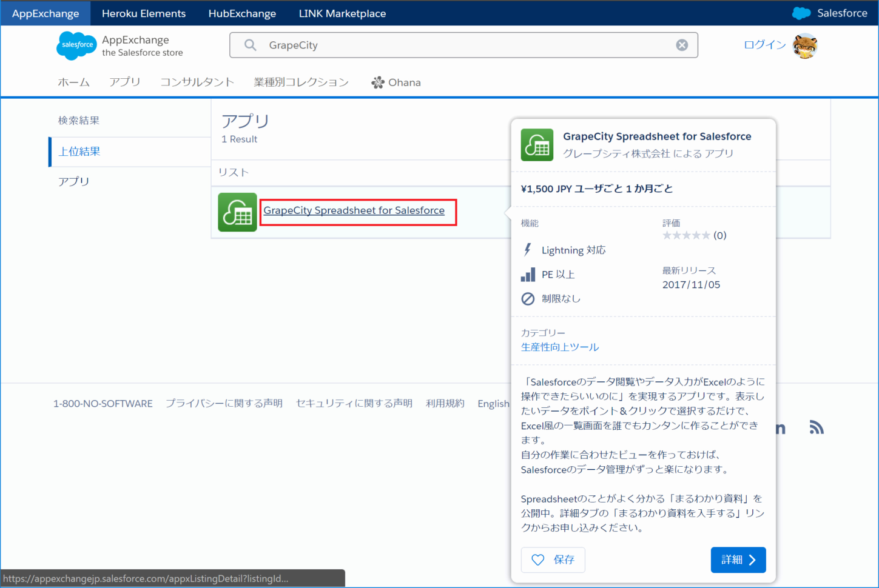
Task: Open the Heroku Elements tab
Action: coord(144,13)
